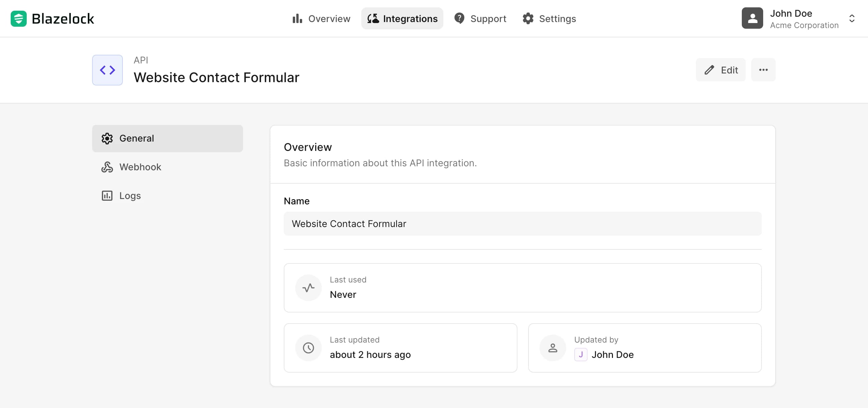868x408 pixels.
Task: Select the Integrations navigation tab
Action: tap(402, 18)
